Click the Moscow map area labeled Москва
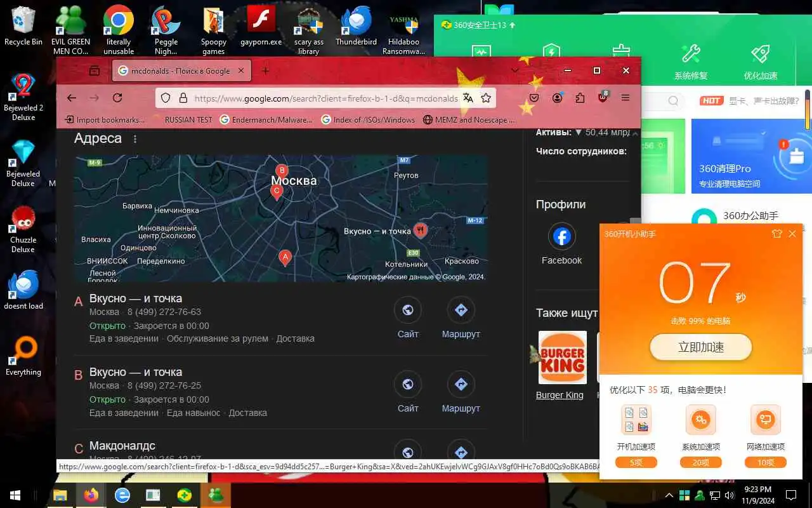Screen dimensions: 812x508 click(294, 181)
